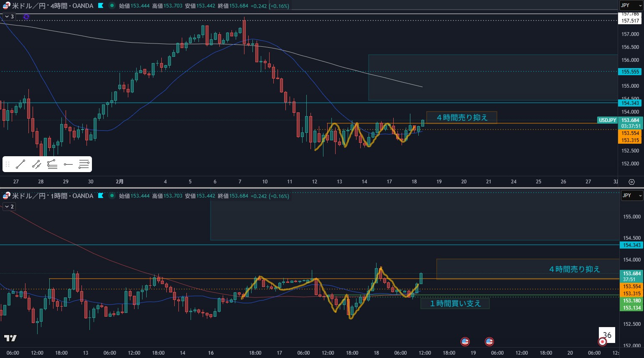Open the JPY currency dropdown on lower chart

pyautogui.click(x=631, y=196)
